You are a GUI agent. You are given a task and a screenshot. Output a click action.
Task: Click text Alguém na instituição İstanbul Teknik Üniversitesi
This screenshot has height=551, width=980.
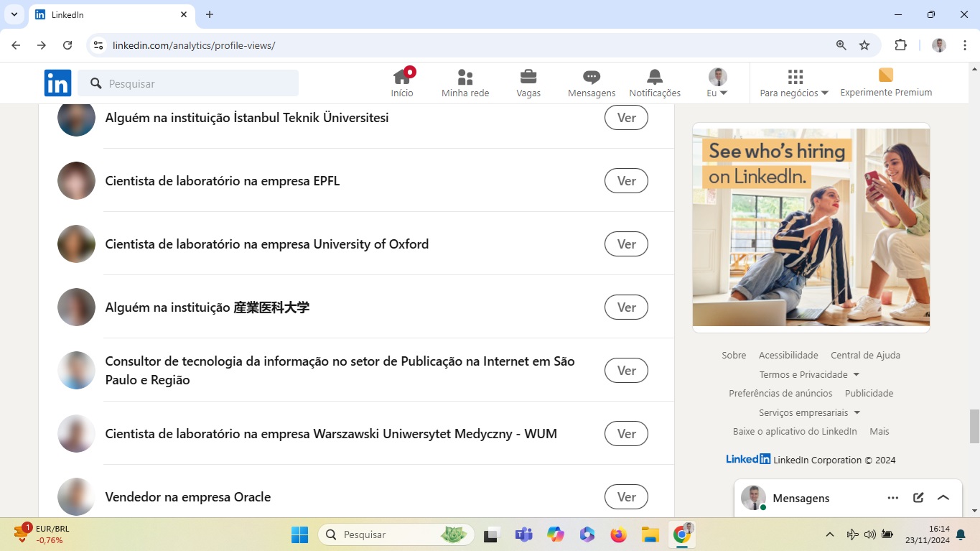tap(247, 118)
